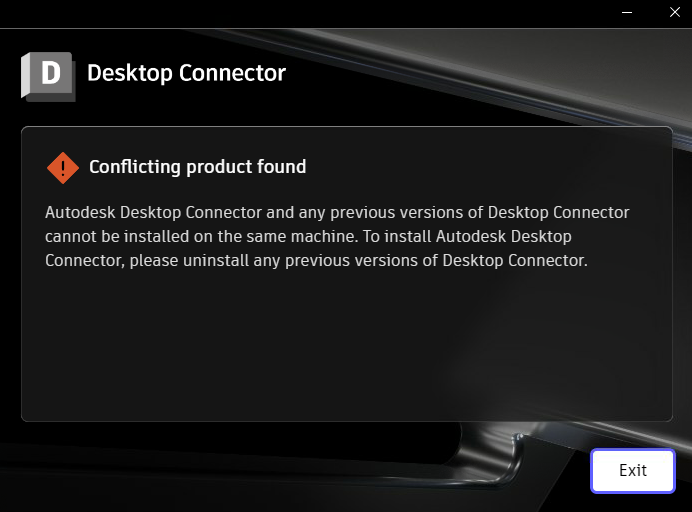Screen dimensions: 692x512
Task: Click the word "Connector" in the app title
Action: pyautogui.click(x=233, y=73)
